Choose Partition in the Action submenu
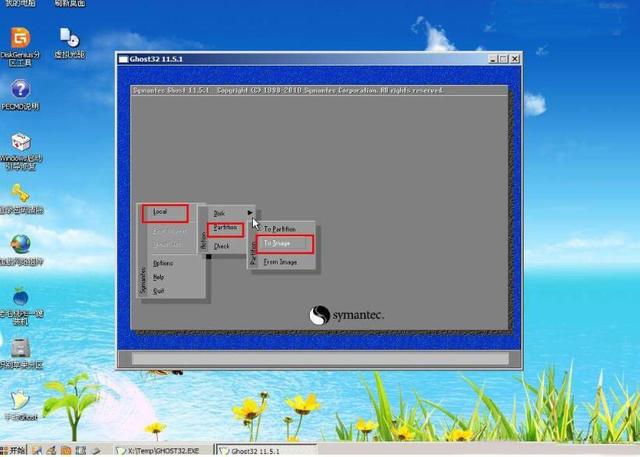This screenshot has height=457, width=640. click(226, 229)
